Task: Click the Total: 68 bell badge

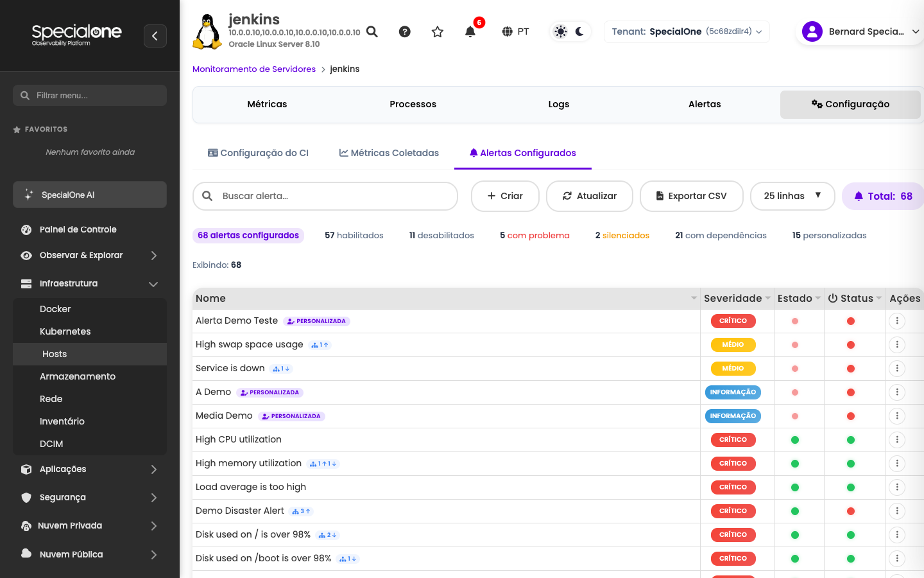Action: point(883,196)
